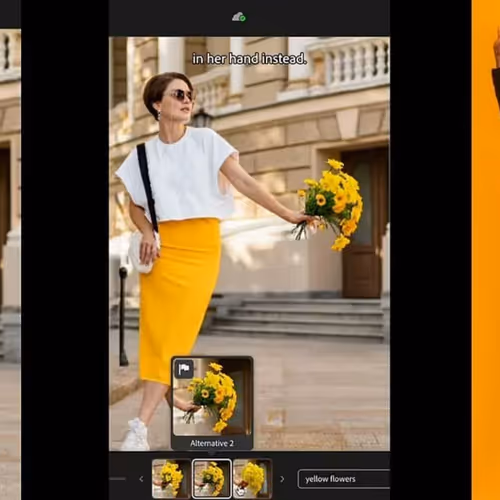Click the flag icon on Alternative 2 preview
500x500 pixels.
click(184, 369)
